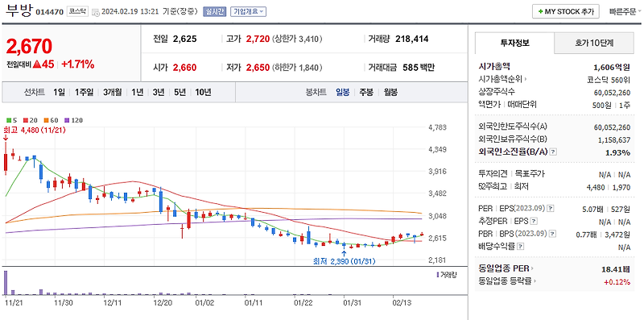
Task: Select the 일봉 daily candle chart
Action: 343,92
